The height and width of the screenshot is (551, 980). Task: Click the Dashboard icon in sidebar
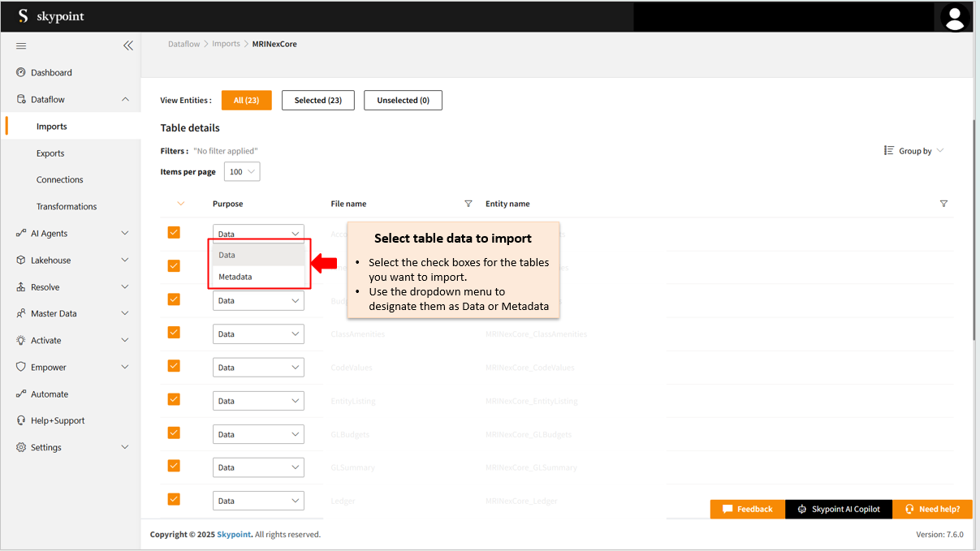coord(21,72)
